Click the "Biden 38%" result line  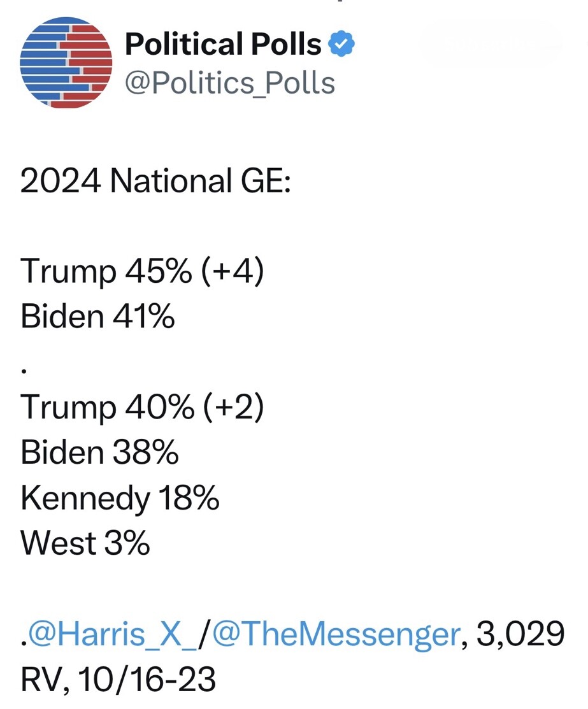99,452
